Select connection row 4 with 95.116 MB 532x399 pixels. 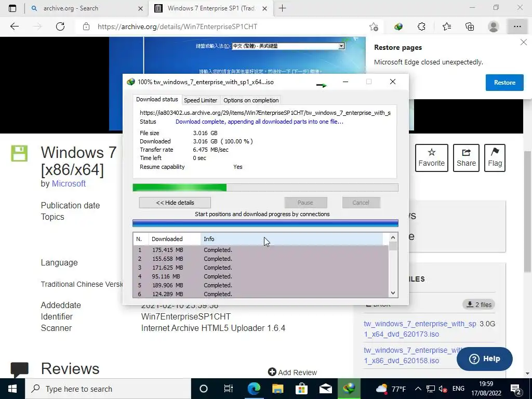261,276
